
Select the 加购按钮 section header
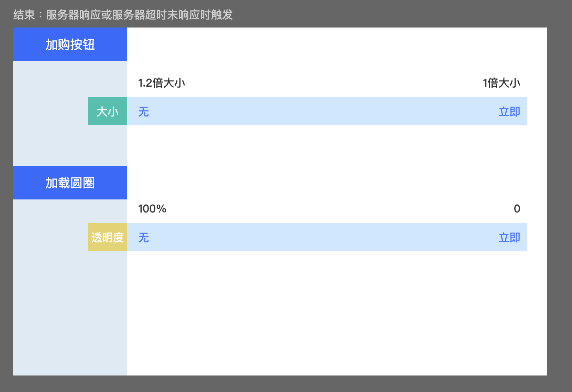point(70,44)
